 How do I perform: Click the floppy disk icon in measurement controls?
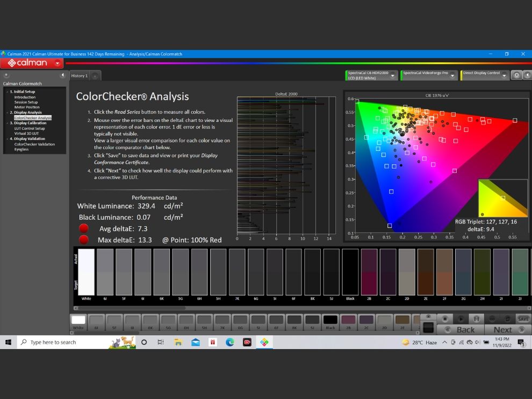(476, 318)
